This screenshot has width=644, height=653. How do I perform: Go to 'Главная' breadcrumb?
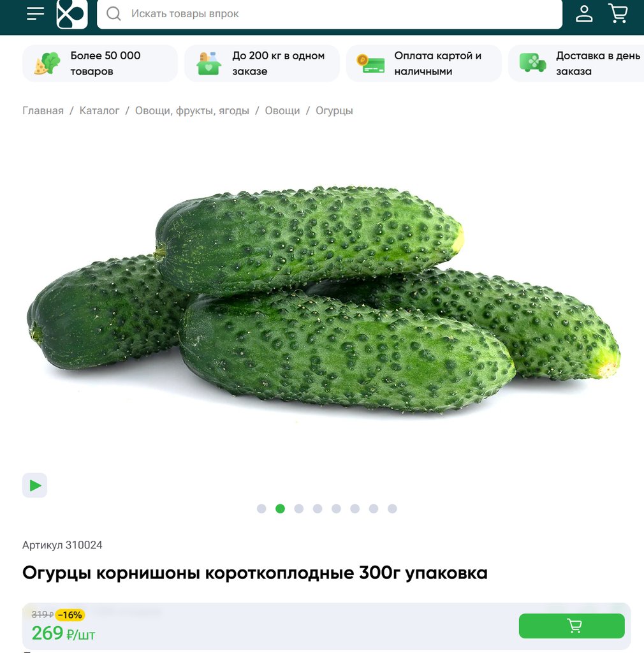[x=43, y=111]
